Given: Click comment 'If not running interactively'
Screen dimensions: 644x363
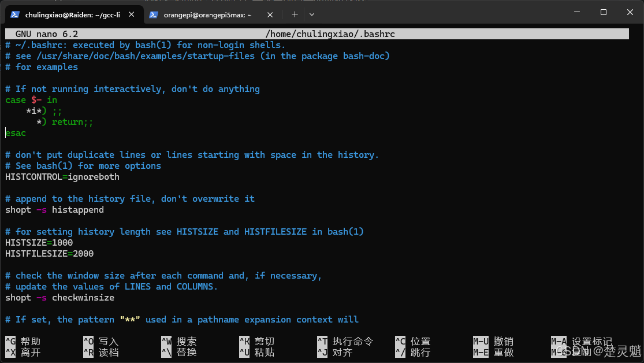Looking at the screenshot, I should [x=133, y=89].
